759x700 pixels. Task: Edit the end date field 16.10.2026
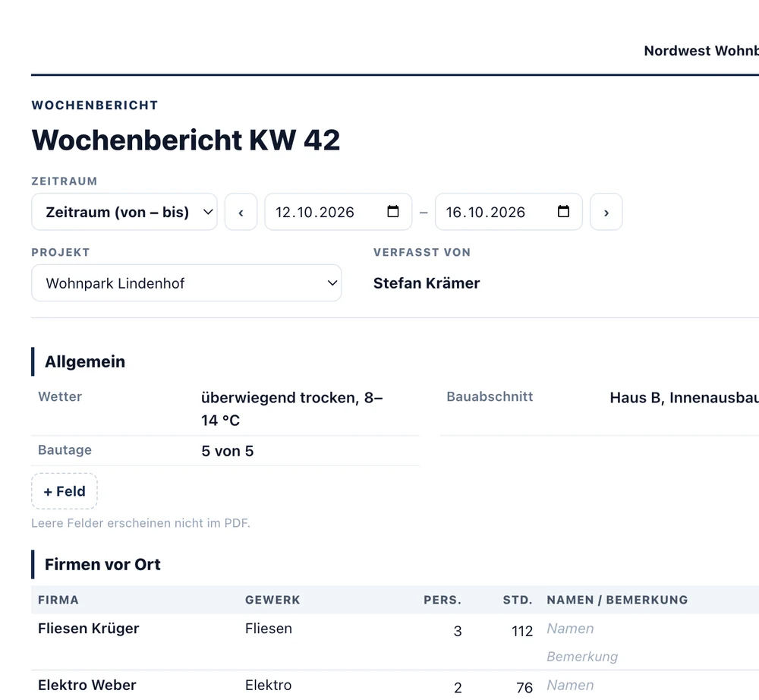click(509, 212)
